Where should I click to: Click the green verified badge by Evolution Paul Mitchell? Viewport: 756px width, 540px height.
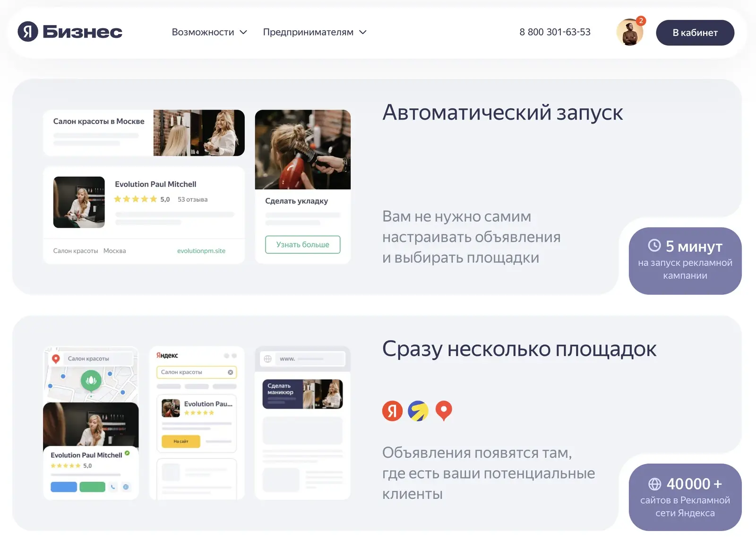pyautogui.click(x=127, y=454)
